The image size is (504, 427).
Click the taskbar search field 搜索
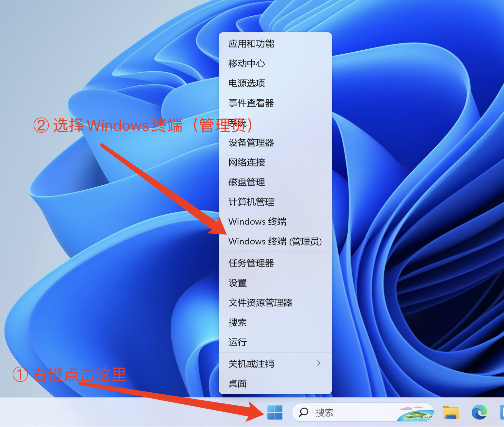(x=363, y=412)
